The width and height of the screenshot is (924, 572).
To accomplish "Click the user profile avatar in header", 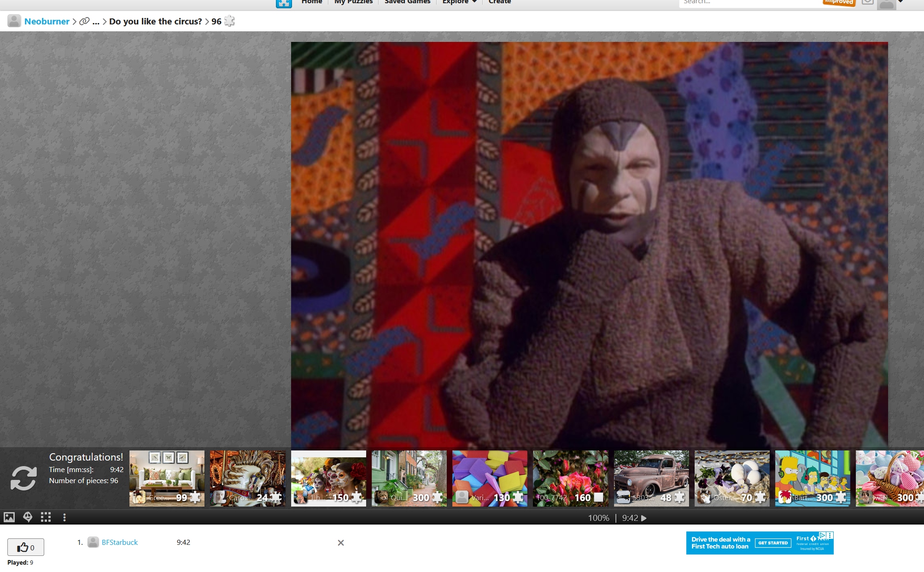I will click(x=886, y=4).
